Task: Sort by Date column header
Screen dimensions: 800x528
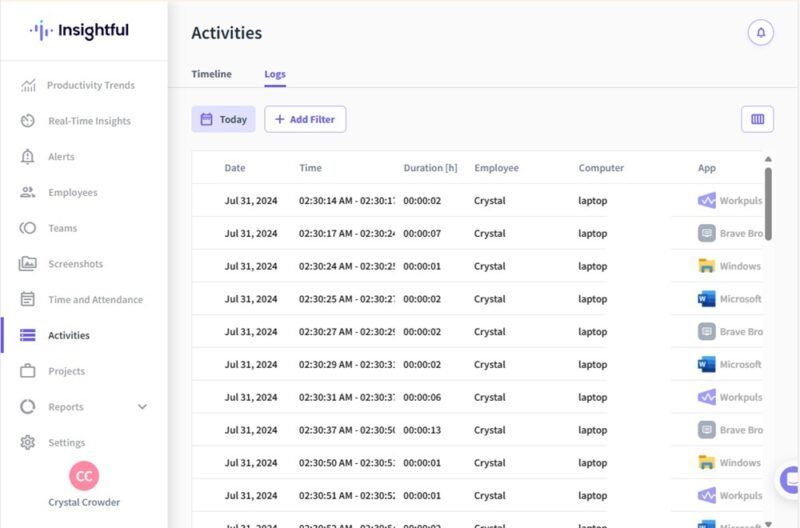Action: (235, 168)
